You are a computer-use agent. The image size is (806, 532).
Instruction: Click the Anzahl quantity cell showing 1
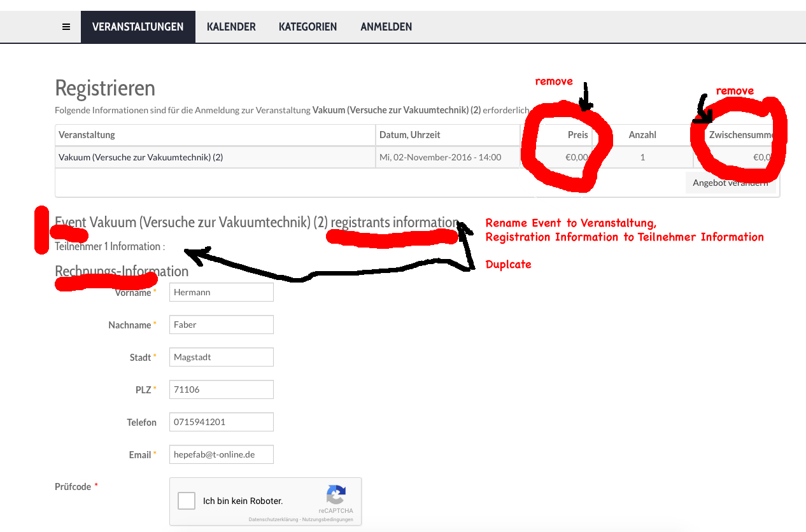(x=642, y=157)
